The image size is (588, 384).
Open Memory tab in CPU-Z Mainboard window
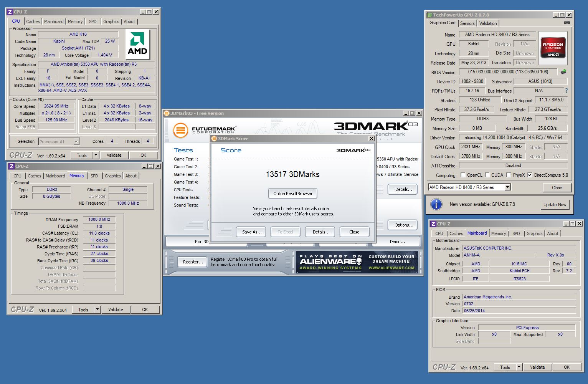click(499, 233)
